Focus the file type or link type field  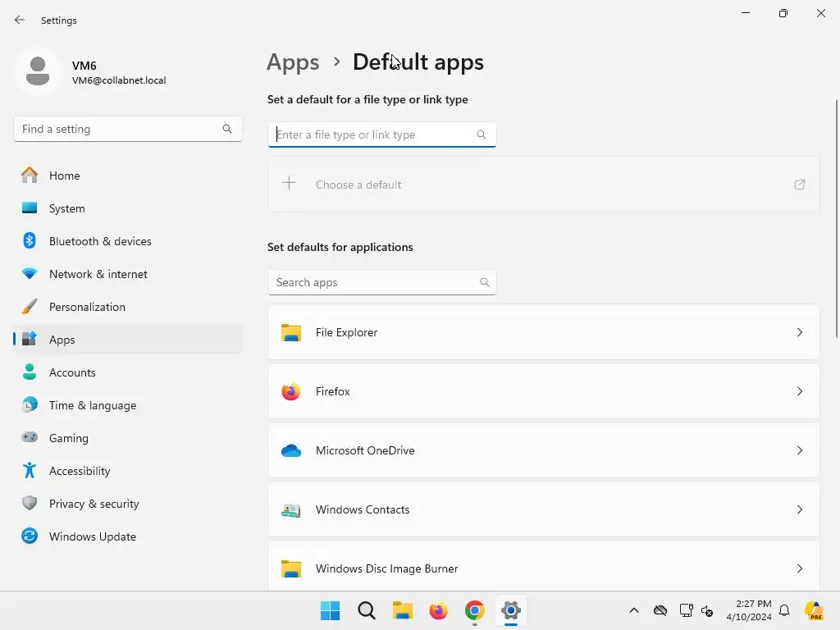click(382, 135)
